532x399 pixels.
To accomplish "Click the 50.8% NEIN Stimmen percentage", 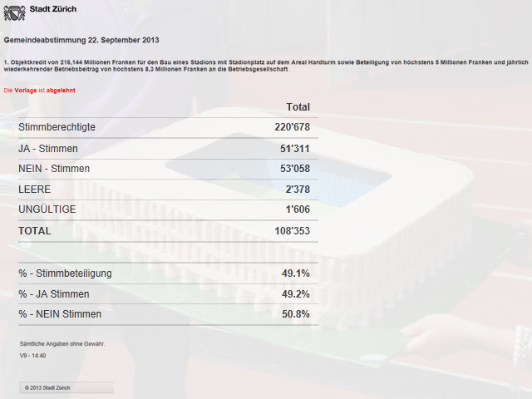I will coord(295,314).
